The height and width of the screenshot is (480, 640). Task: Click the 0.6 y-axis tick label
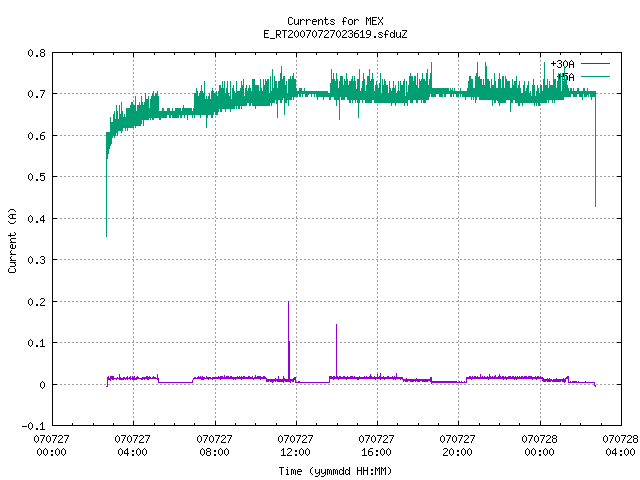36,136
